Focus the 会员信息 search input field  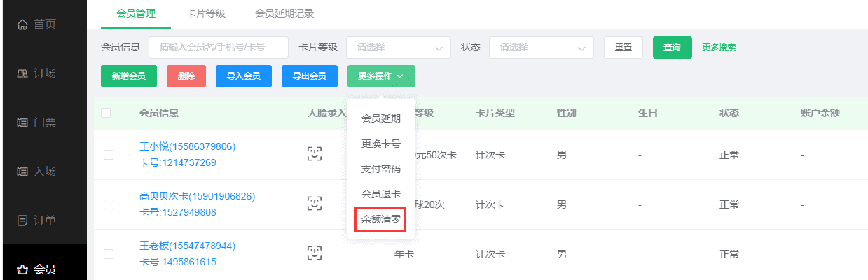tap(218, 48)
